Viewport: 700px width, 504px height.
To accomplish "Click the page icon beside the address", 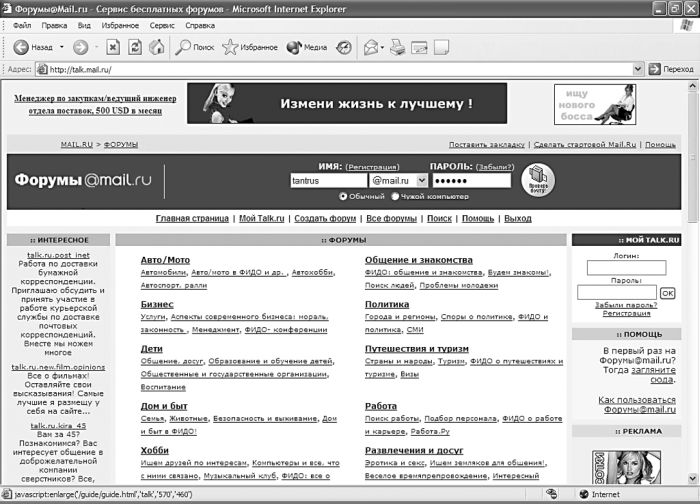I will click(42, 69).
